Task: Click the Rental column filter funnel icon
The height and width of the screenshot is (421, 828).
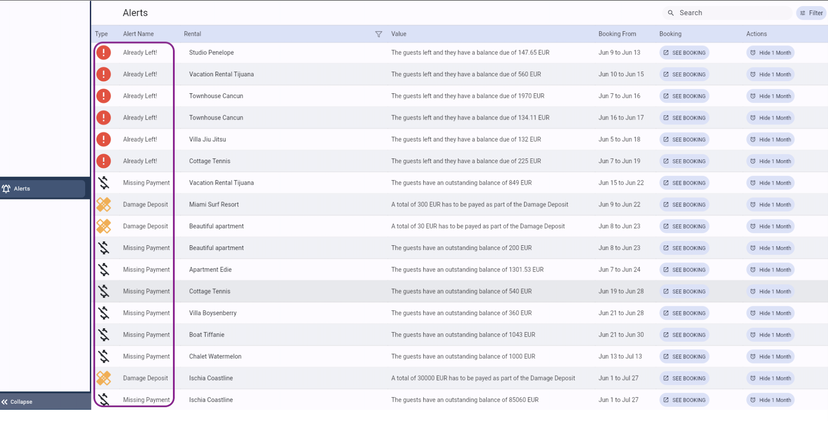Action: coord(378,34)
